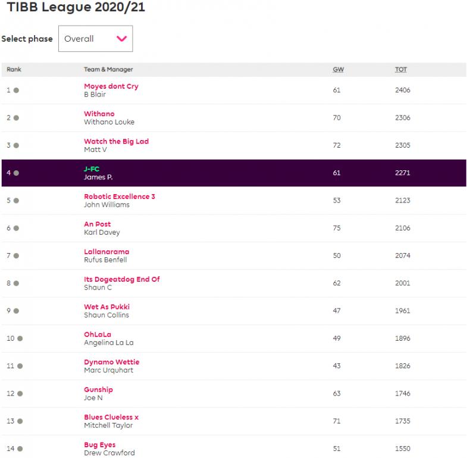Open the Lallanarama team link
Image resolution: width=476 pixels, height=458 pixels.
(x=107, y=252)
